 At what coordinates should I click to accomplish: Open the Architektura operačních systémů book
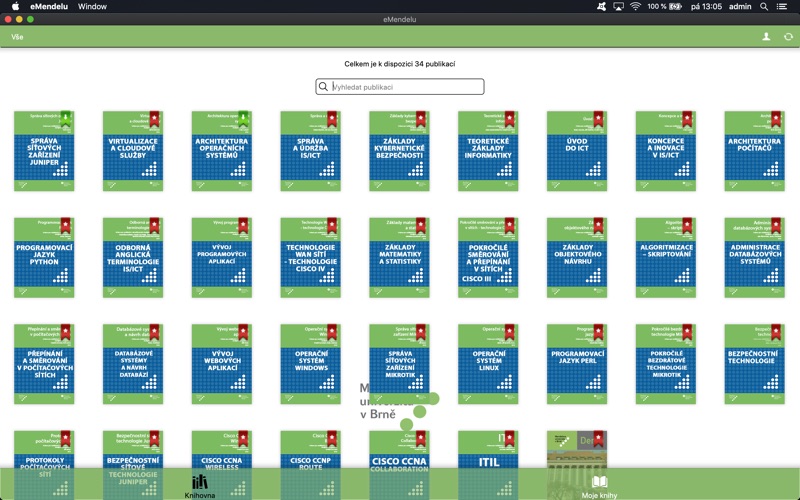click(x=221, y=151)
